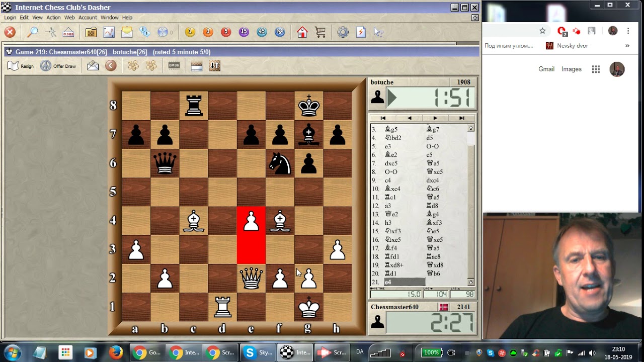Open the Login menu
Image resolution: width=644 pixels, height=362 pixels.
[x=10, y=18]
